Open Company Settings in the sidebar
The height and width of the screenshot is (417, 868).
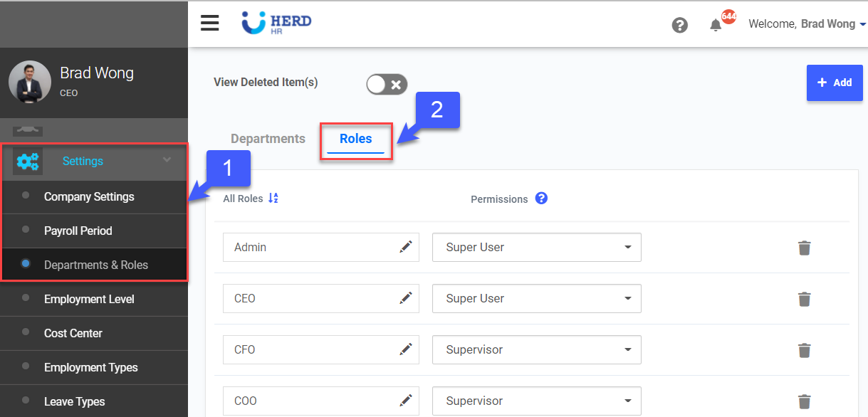pos(89,197)
